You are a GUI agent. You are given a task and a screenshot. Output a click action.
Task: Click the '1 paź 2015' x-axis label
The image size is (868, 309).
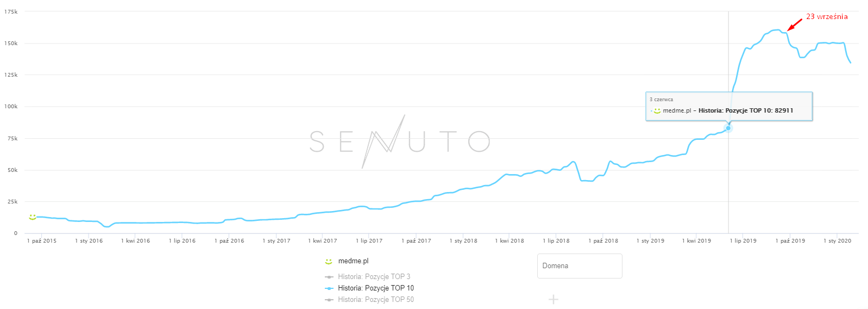coord(42,240)
